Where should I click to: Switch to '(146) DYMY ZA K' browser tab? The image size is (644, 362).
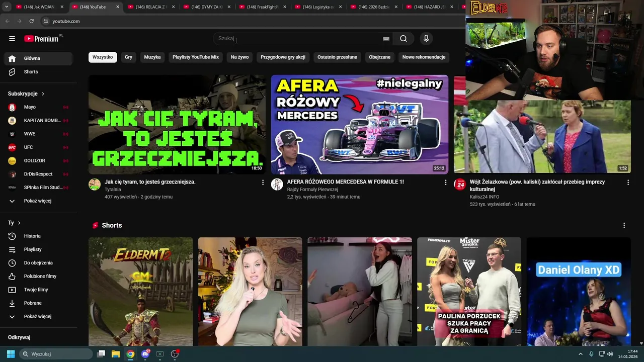(x=206, y=7)
